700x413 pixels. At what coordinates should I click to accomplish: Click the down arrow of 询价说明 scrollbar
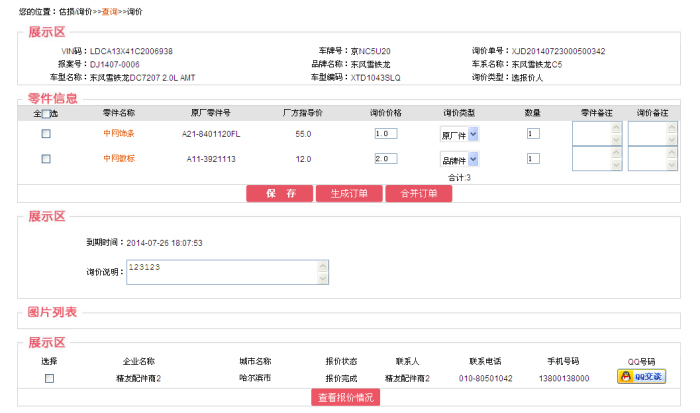coord(323,279)
